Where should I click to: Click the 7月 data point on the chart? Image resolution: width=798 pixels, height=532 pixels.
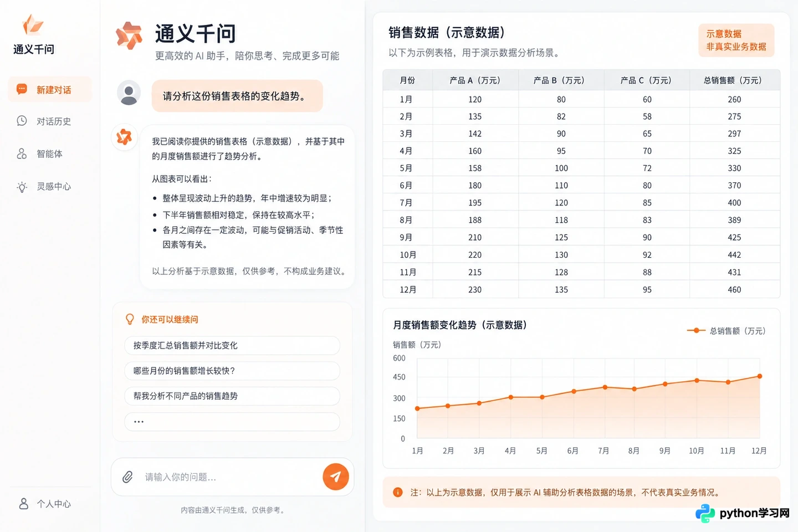click(605, 387)
